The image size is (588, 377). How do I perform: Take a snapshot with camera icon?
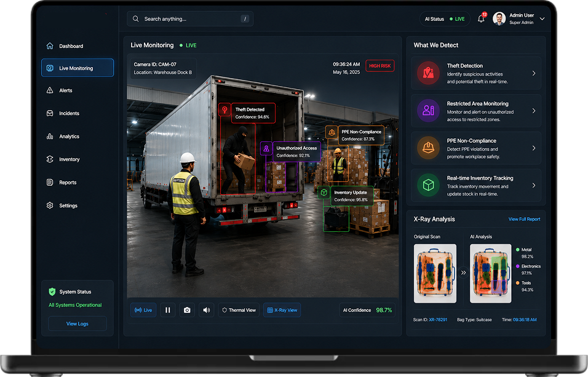(x=187, y=310)
